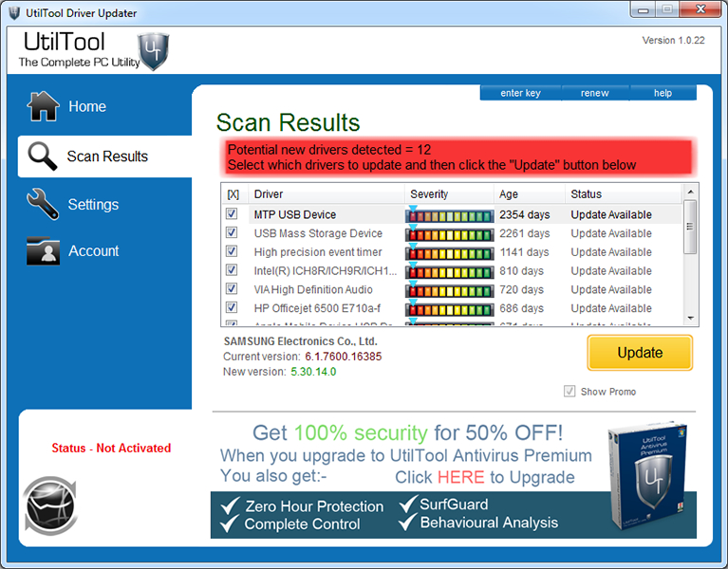Click the yellow Update button
Viewport: 728px width, 569px height.
click(x=640, y=353)
